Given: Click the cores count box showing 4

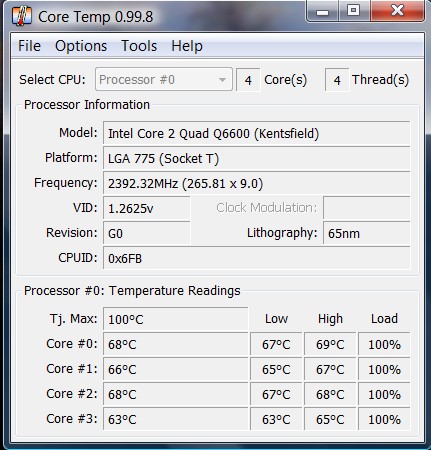Looking at the screenshot, I should pos(248,80).
